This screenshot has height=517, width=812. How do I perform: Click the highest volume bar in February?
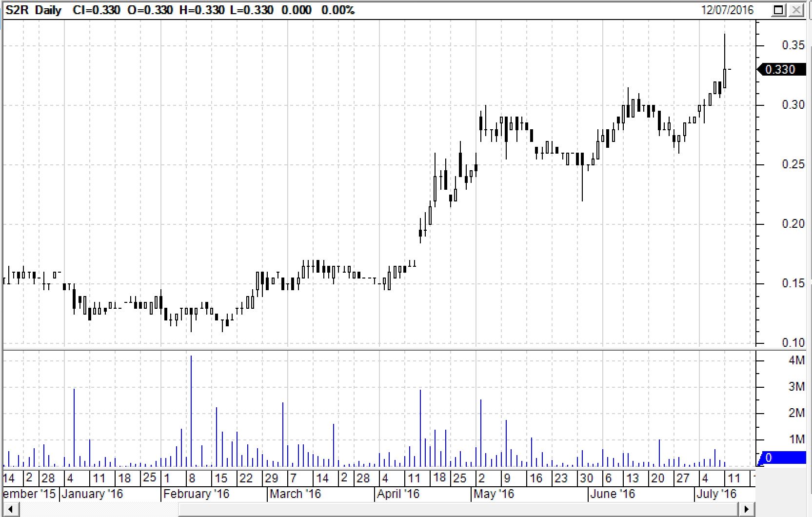click(x=191, y=411)
